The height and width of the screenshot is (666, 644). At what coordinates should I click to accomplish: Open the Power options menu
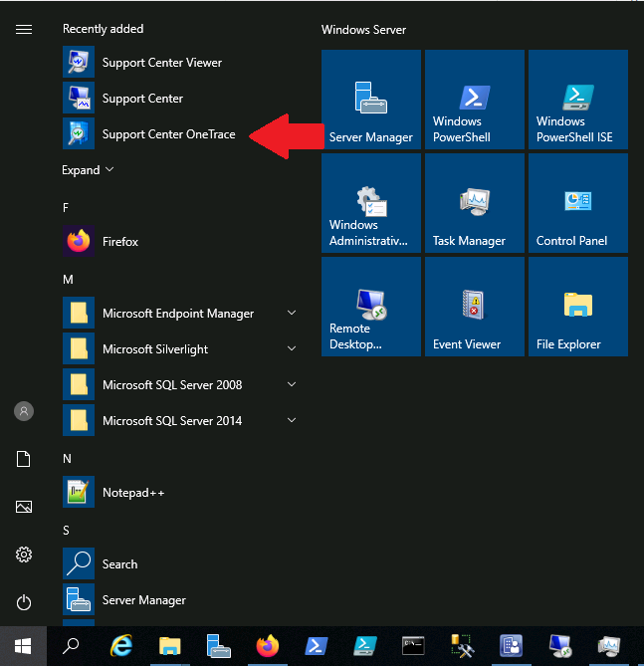[24, 602]
